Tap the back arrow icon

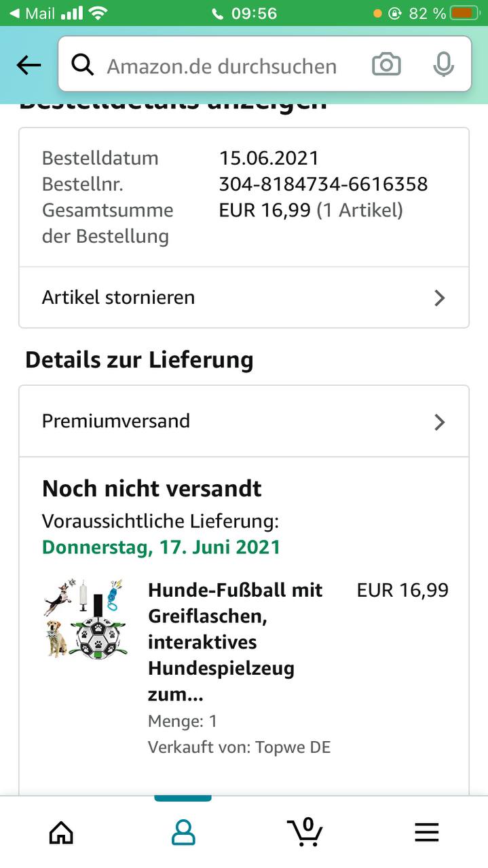coord(29,65)
